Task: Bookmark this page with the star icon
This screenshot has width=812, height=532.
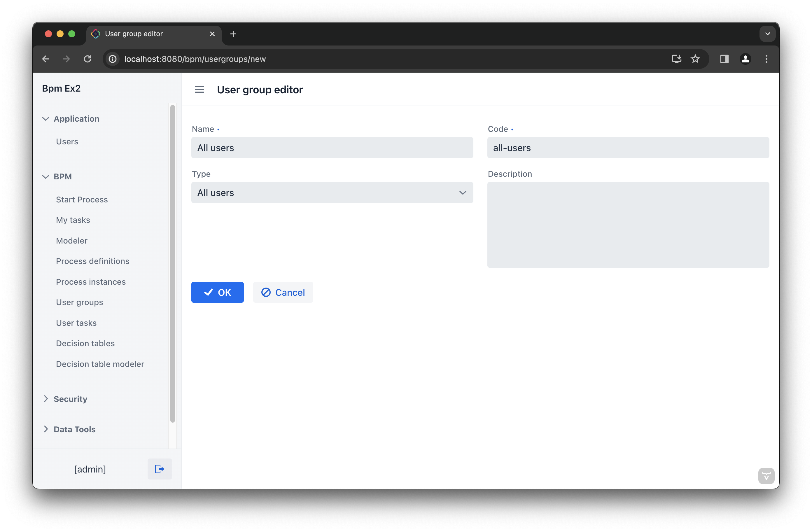Action: [x=695, y=59]
